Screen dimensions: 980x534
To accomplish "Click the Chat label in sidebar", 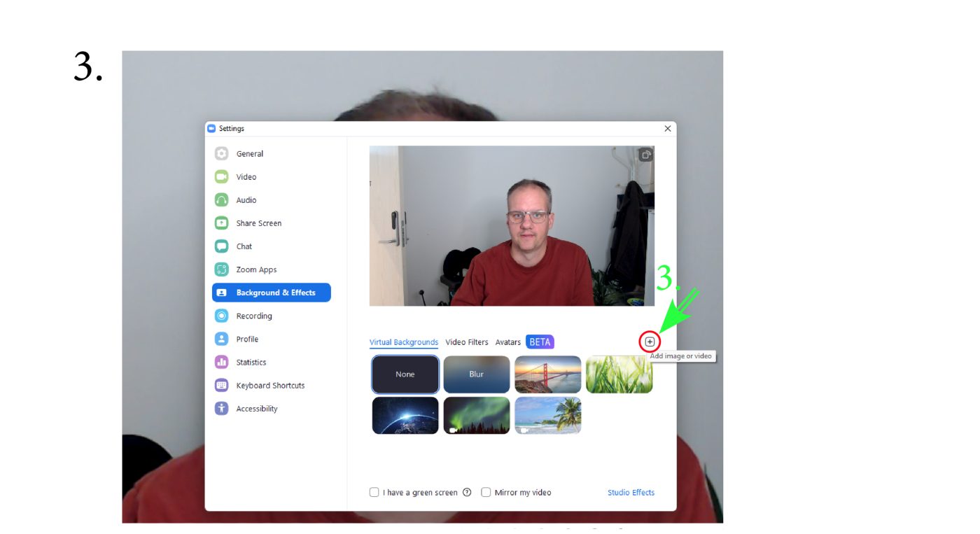I will (x=244, y=246).
